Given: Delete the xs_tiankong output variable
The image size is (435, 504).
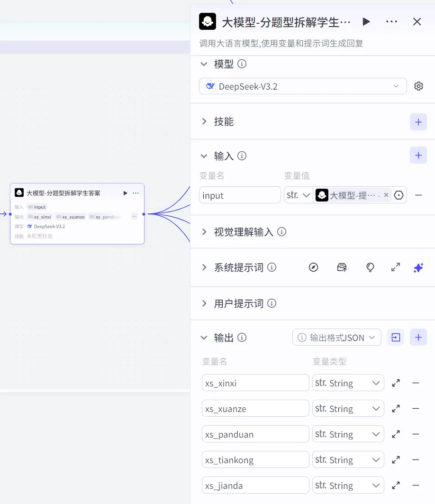Looking at the screenshot, I should point(416,459).
